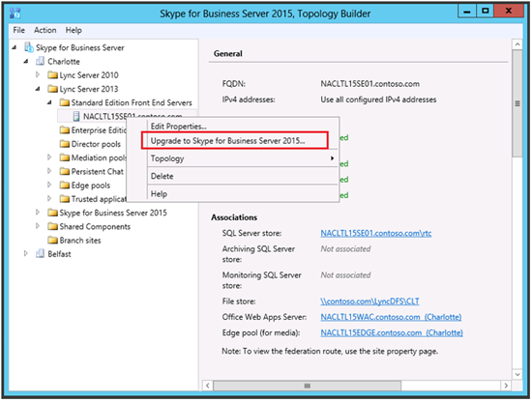Image resolution: width=532 pixels, height=401 pixels.
Task: Expand the Belfast site node
Action: [x=26, y=253]
